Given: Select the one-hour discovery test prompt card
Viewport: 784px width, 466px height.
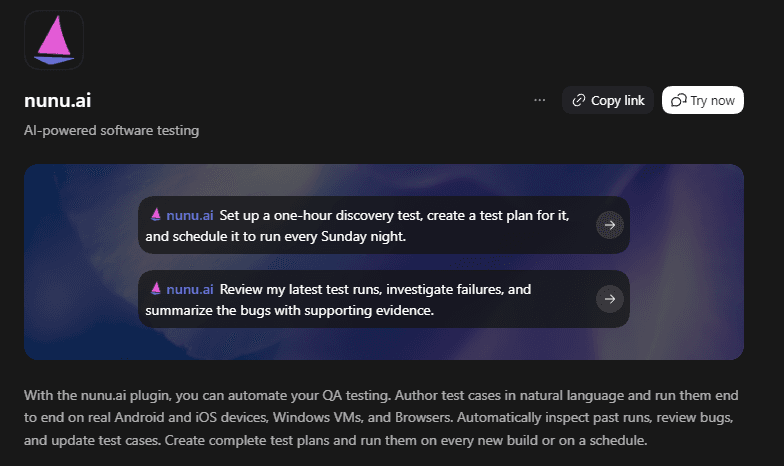Looking at the screenshot, I should 384,225.
